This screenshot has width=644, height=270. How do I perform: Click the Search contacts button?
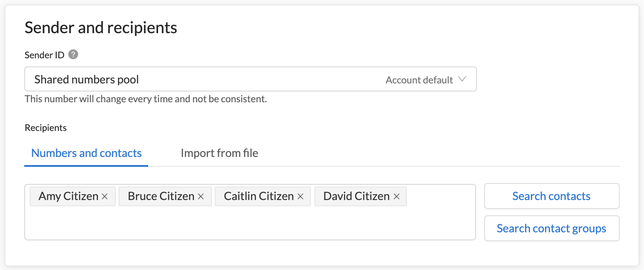(x=551, y=196)
